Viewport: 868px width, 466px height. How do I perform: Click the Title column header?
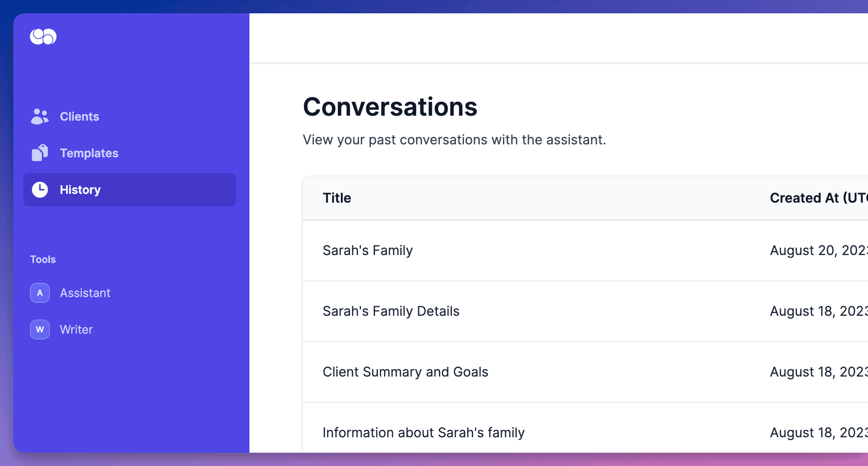337,198
